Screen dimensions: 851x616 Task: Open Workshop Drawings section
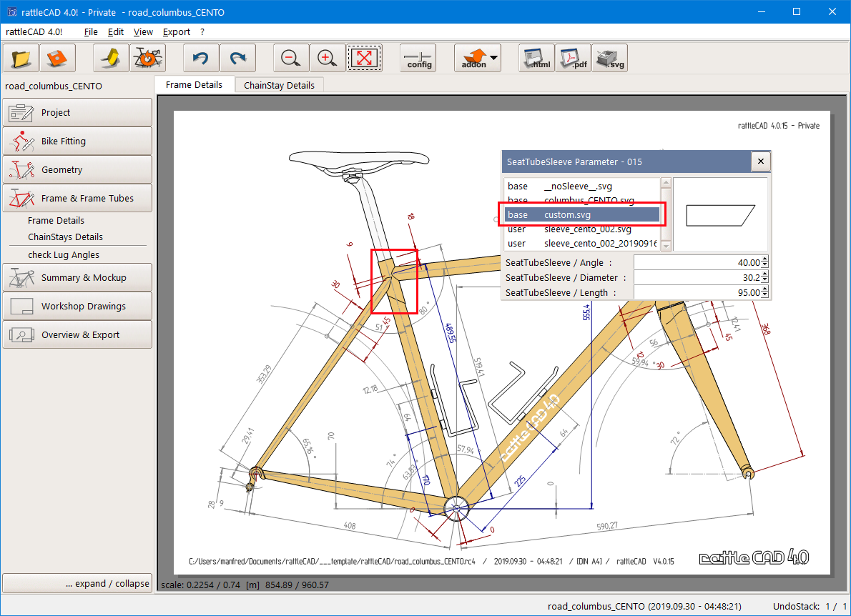click(x=78, y=307)
